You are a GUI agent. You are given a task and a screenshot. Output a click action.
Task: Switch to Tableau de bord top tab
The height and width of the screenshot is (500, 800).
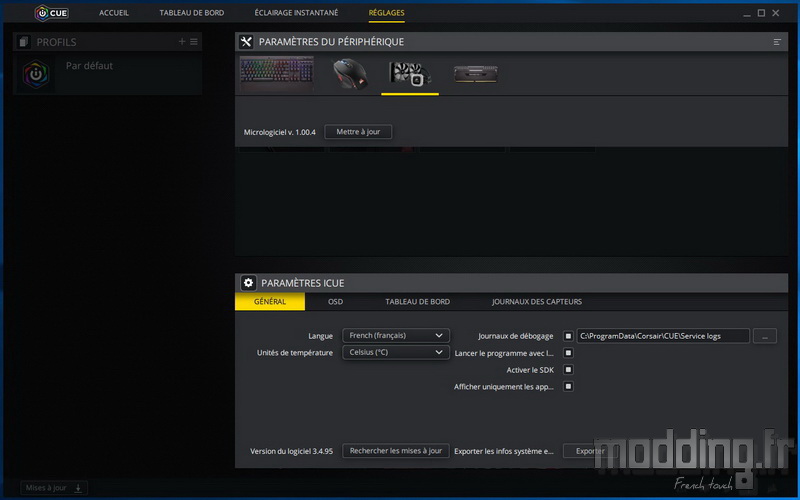click(x=192, y=13)
